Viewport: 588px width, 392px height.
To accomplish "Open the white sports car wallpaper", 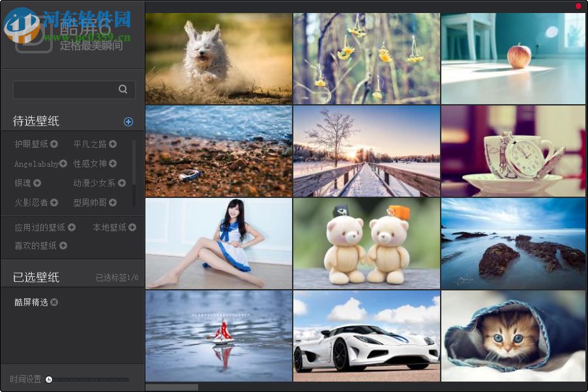I will 367,336.
